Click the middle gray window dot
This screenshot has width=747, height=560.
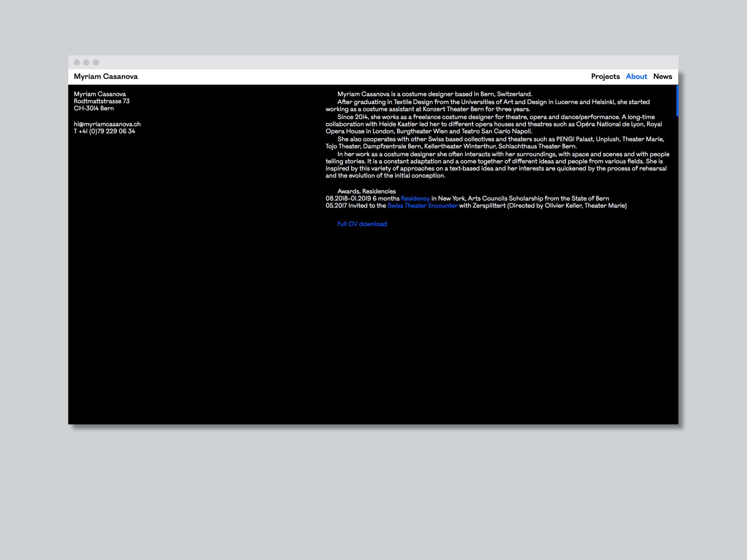[x=86, y=63]
